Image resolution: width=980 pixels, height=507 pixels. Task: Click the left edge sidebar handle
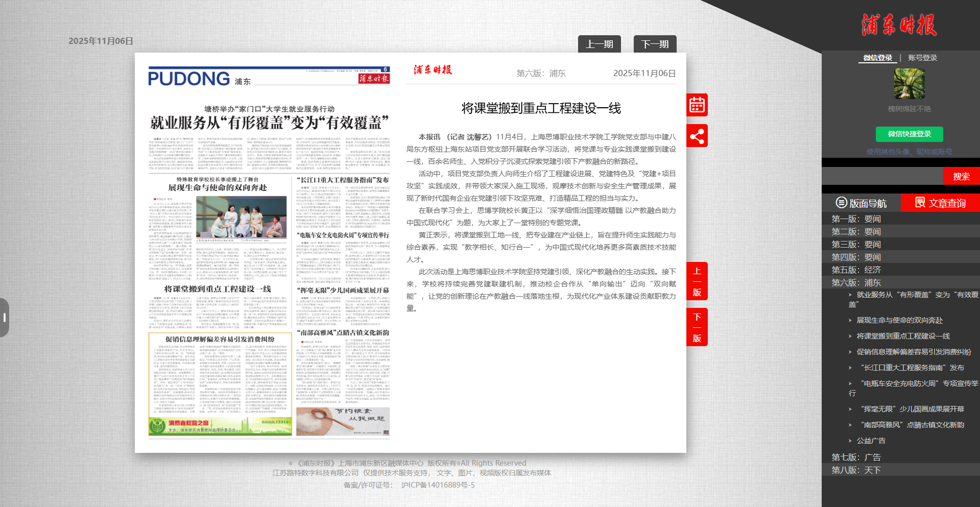tap(5, 318)
